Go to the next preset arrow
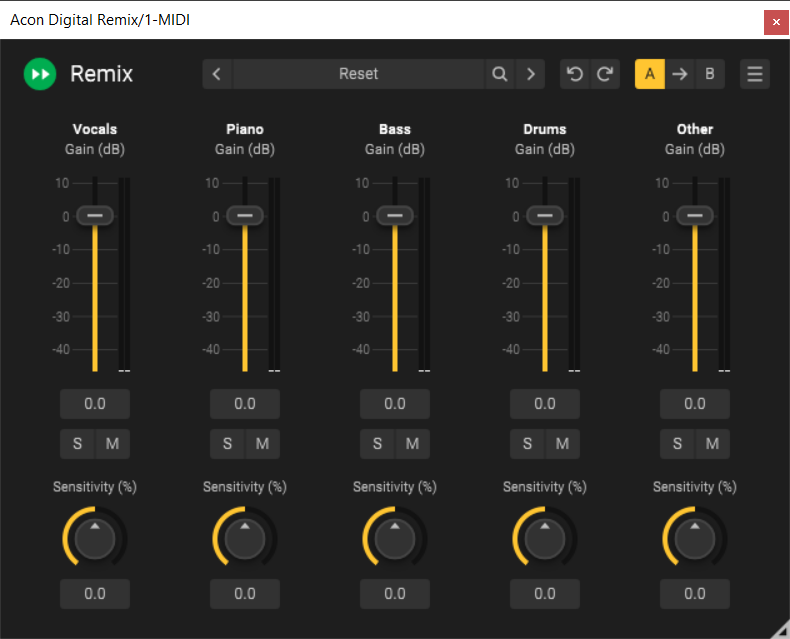Screen dimensions: 790x639 coord(531,74)
